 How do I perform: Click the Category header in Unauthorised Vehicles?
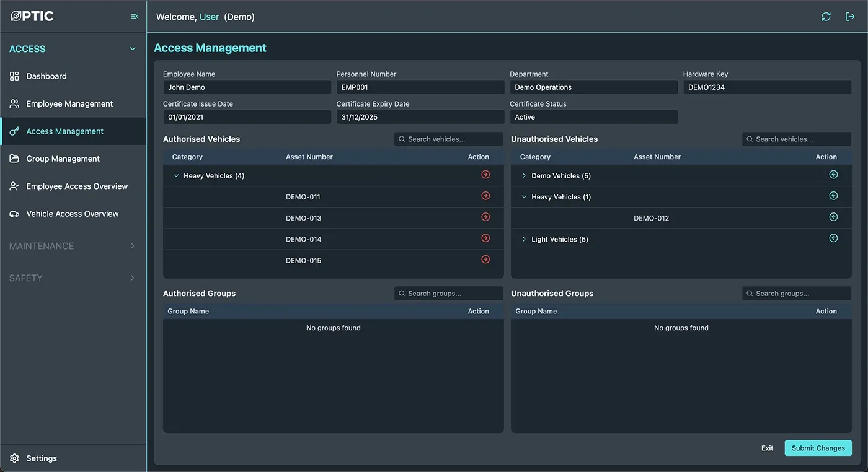tap(535, 157)
